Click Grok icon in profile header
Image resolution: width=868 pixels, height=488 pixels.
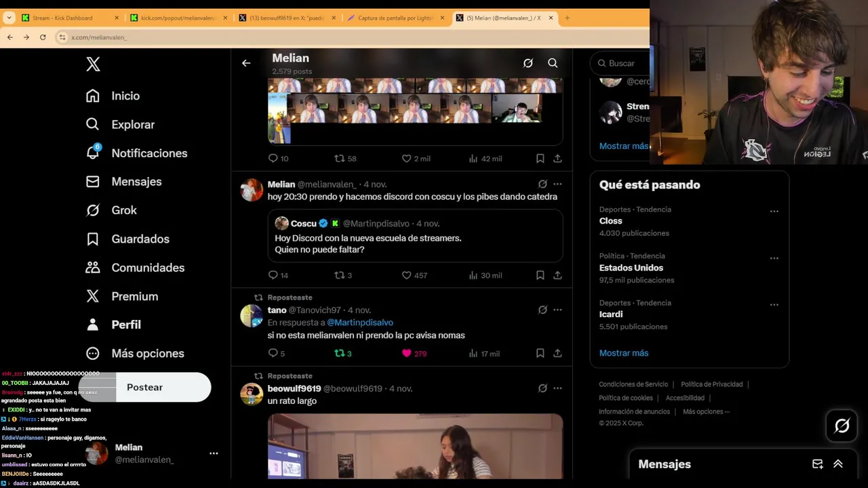click(528, 63)
